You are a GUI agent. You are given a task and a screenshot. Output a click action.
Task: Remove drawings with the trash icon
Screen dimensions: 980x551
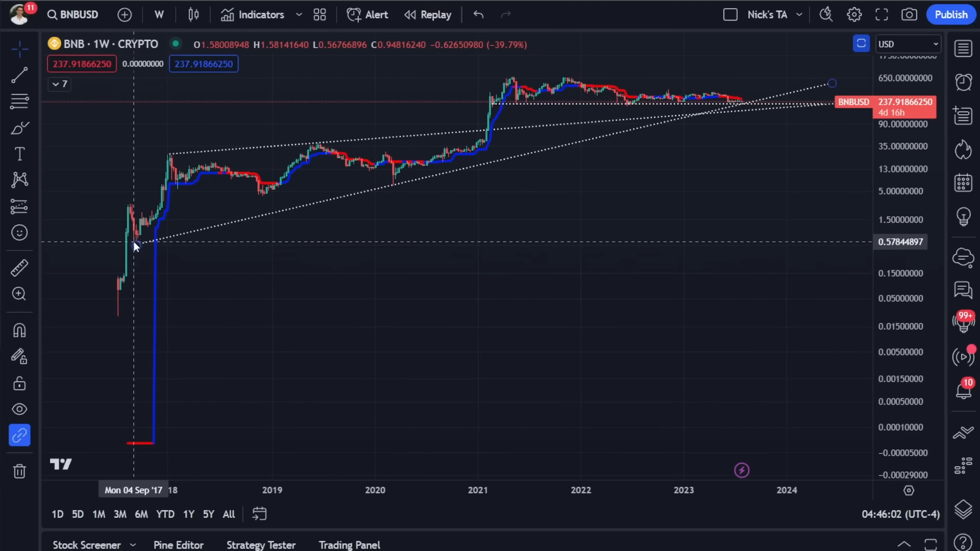click(19, 471)
